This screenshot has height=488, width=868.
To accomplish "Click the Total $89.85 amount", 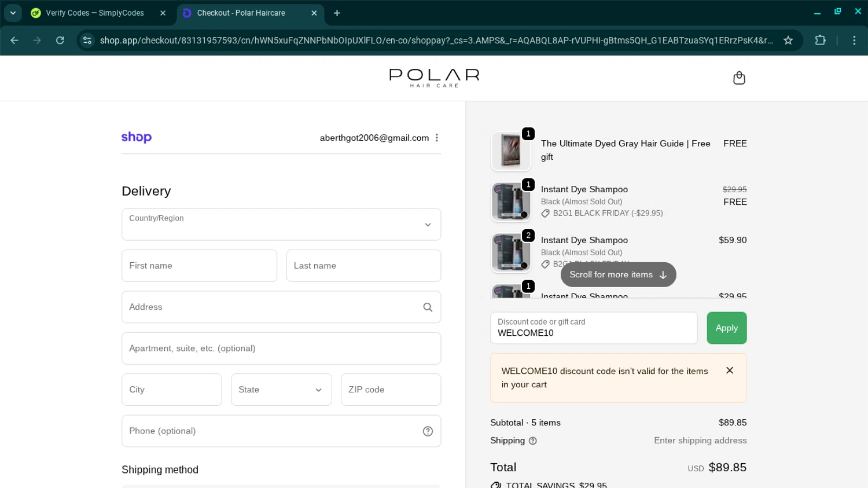I will point(727,468).
